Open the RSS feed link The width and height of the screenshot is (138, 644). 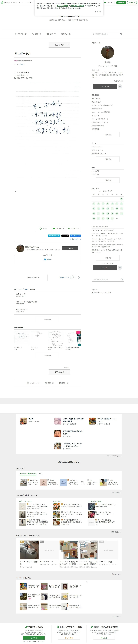coord(95,289)
